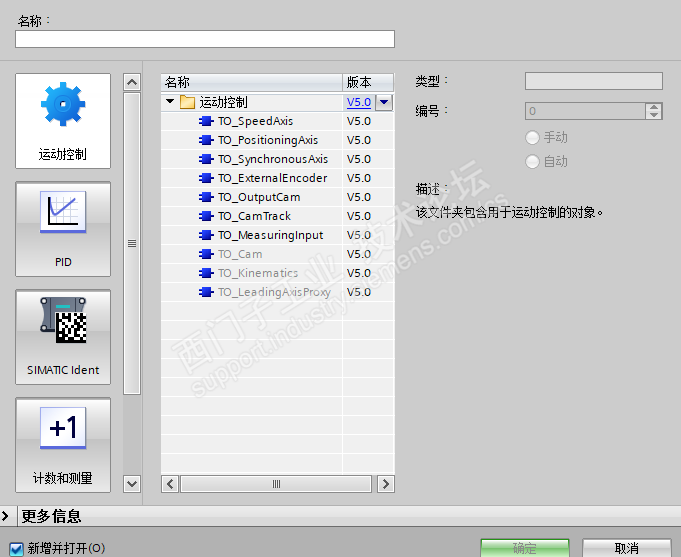Select the 运动控制 gear category icon
Screen dimensions: 681x557
63,121
